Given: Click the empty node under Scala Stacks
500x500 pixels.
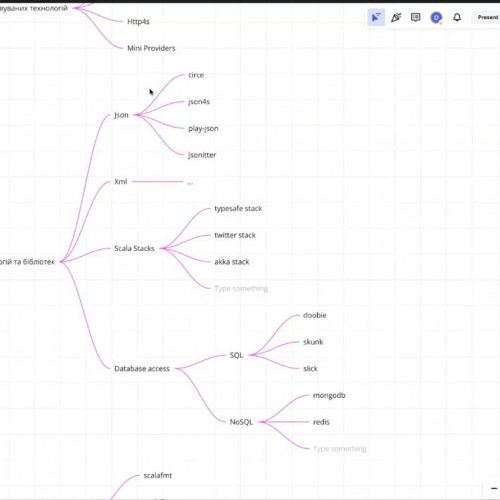Looking at the screenshot, I should [x=241, y=289].
